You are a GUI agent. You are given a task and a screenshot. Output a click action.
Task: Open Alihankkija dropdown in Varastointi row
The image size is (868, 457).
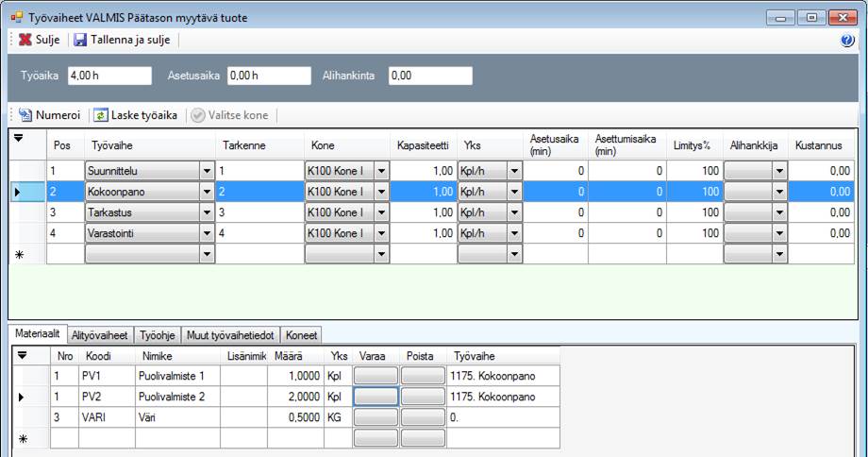click(x=779, y=233)
